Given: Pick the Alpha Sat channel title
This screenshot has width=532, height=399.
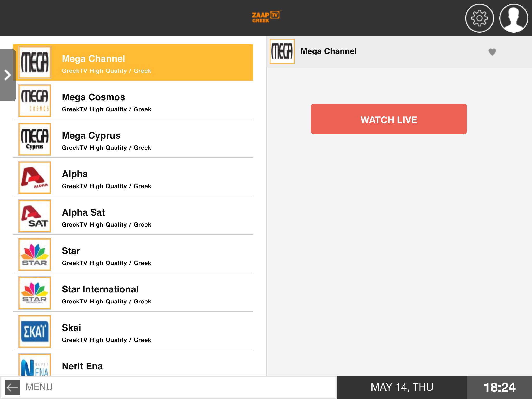Looking at the screenshot, I should 83,213.
